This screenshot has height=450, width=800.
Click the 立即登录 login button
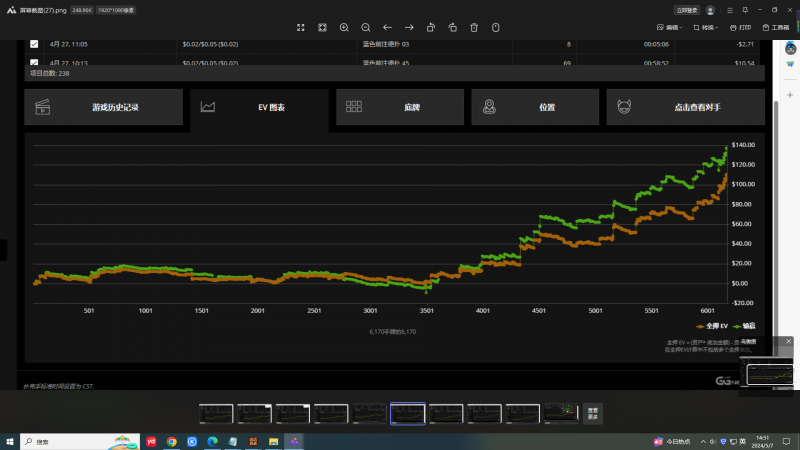[687, 10]
